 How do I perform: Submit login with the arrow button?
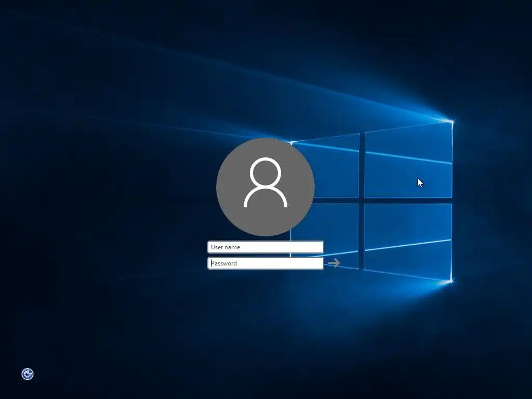[334, 263]
